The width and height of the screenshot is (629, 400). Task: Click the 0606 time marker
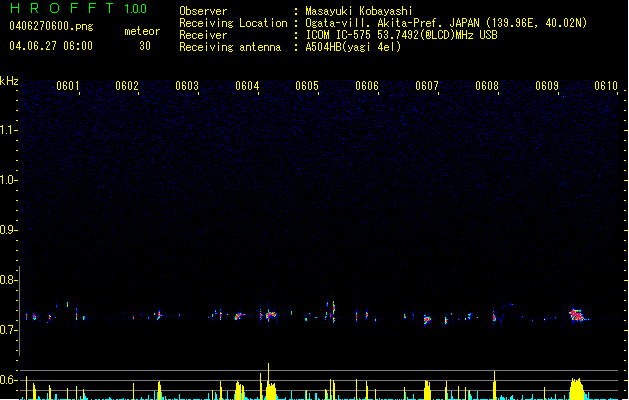point(367,86)
